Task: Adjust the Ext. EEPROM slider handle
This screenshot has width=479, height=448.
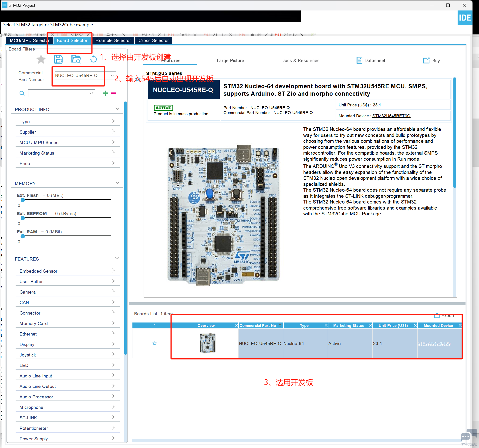Action: click(23, 218)
